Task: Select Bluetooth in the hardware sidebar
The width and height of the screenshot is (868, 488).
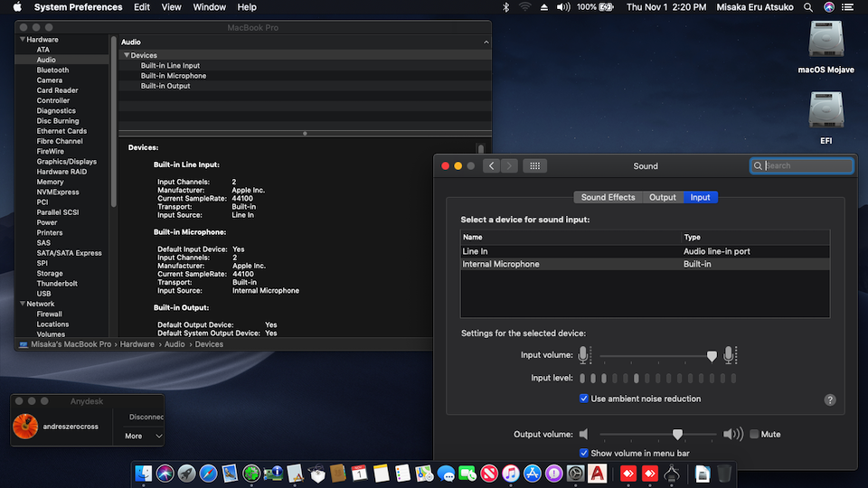Action: (x=52, y=70)
